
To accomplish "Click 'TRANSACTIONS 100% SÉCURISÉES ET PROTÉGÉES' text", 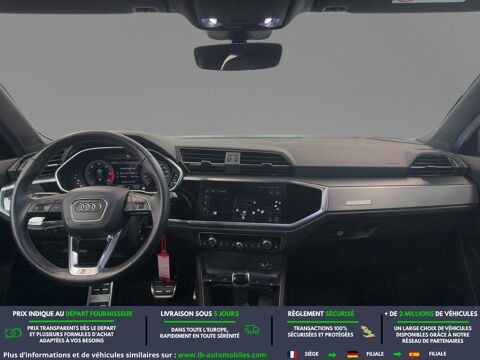I will [x=320, y=331].
